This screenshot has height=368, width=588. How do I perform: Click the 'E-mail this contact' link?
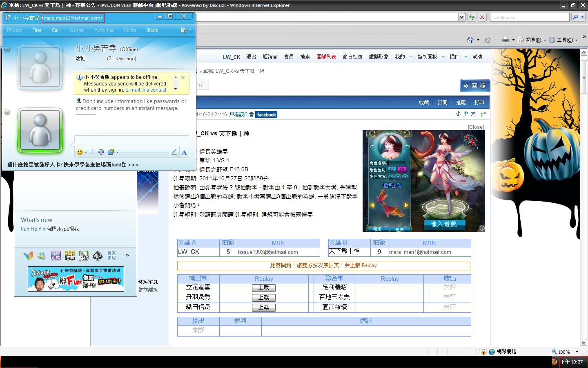[146, 90]
